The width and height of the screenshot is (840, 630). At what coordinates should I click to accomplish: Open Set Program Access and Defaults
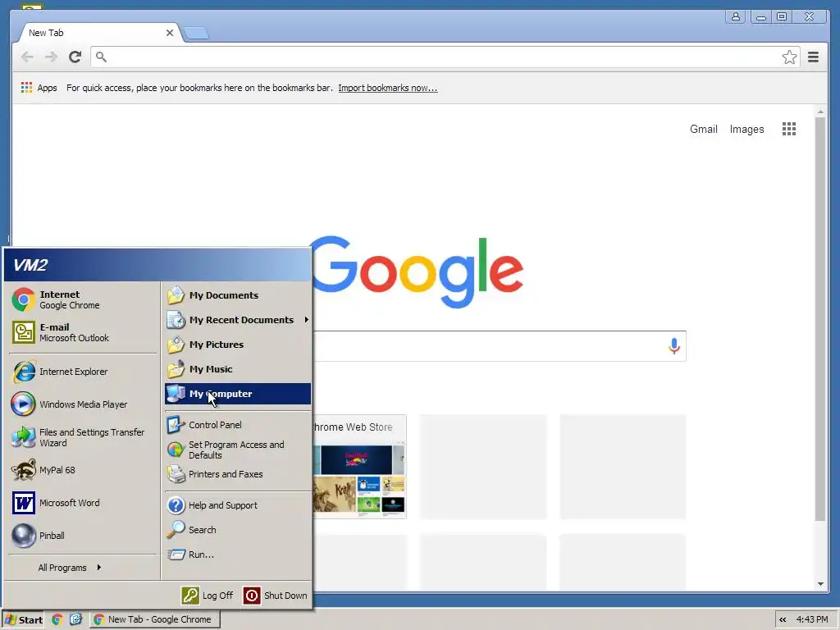point(237,450)
